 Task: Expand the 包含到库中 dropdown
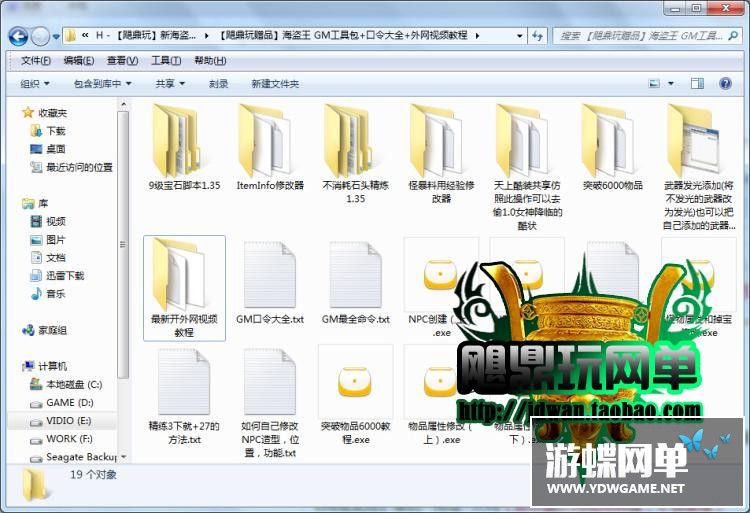coord(102,84)
